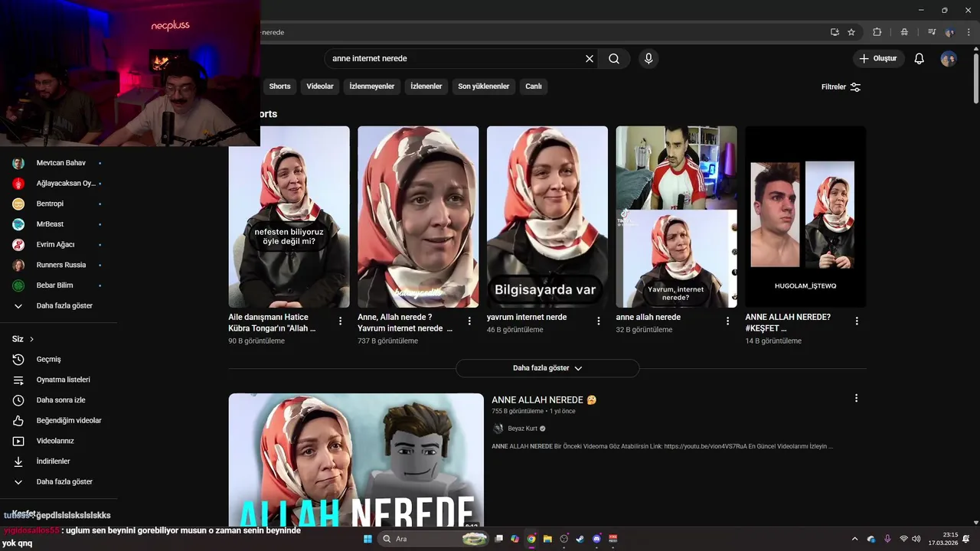Screen dimensions: 980x551
Task: Open the Chrome profile avatar
Action: pyautogui.click(x=950, y=32)
